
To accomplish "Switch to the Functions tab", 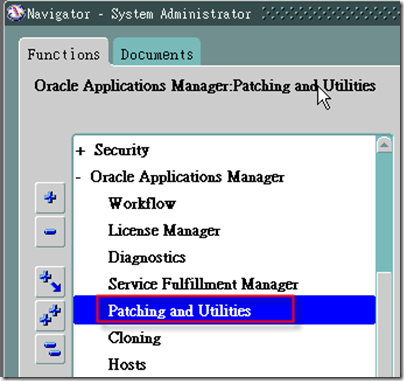I will [x=64, y=54].
